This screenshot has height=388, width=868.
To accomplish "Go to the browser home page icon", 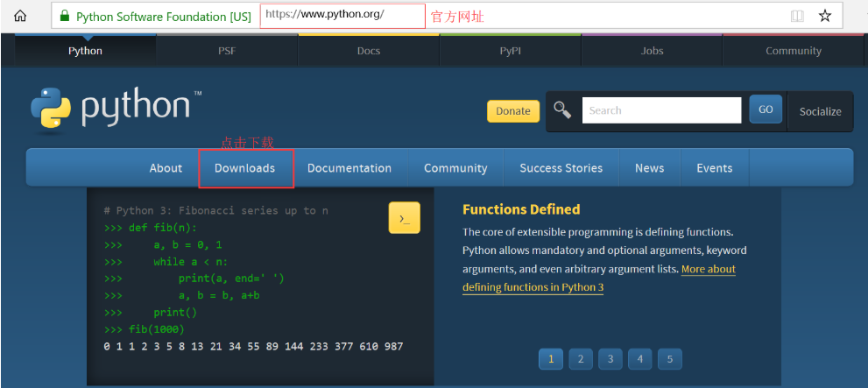I will 20,16.
